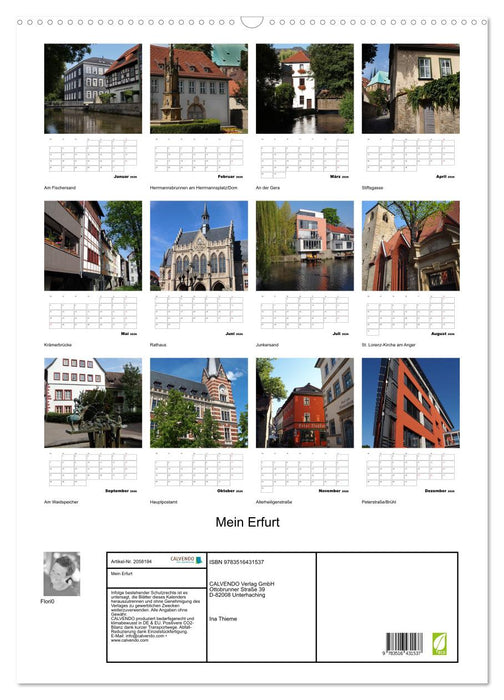The width and height of the screenshot is (504, 700).
Task: Select the Am Fischersand January photo
Action: (x=93, y=88)
